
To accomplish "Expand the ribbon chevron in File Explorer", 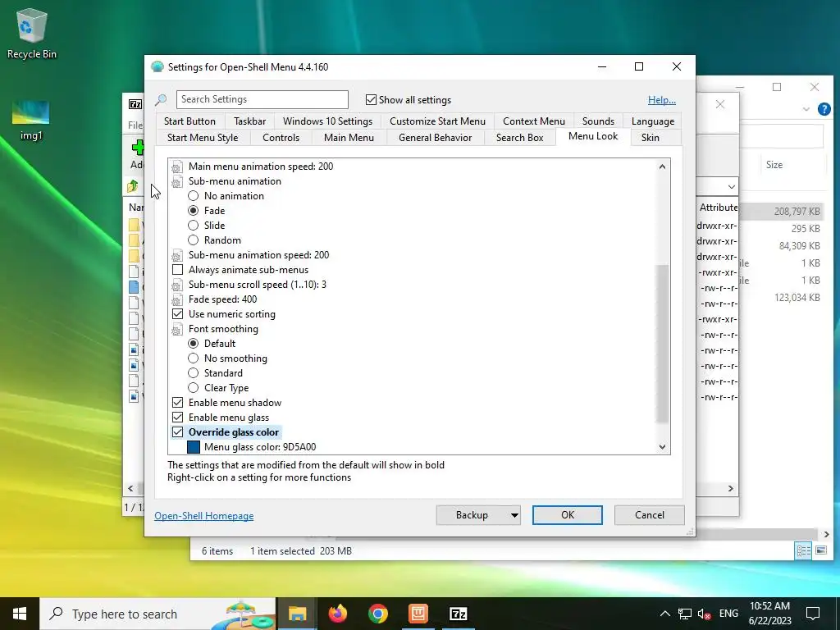I will pos(806,109).
